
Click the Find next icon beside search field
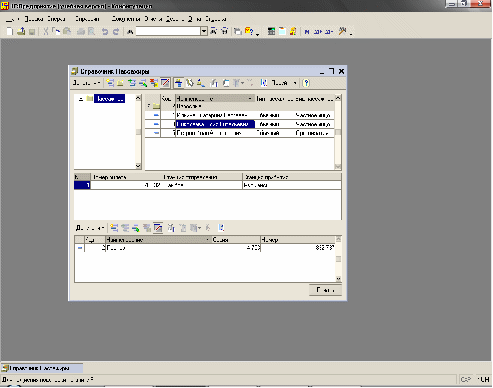[214, 31]
